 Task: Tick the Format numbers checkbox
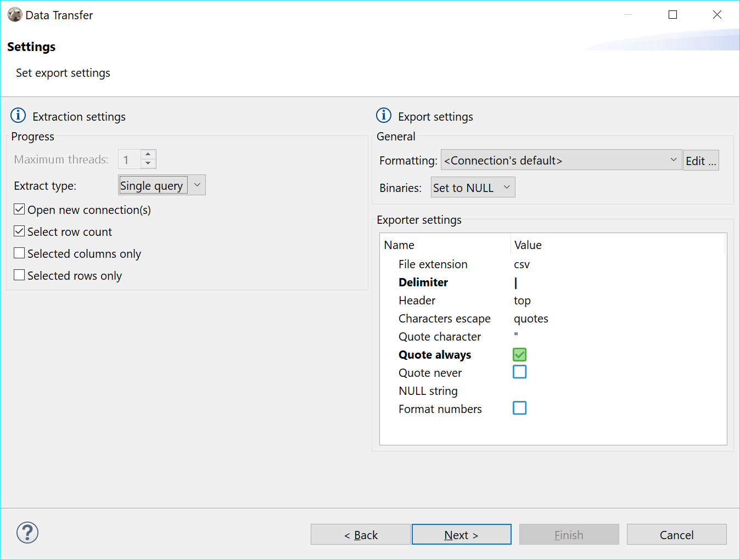[519, 408]
